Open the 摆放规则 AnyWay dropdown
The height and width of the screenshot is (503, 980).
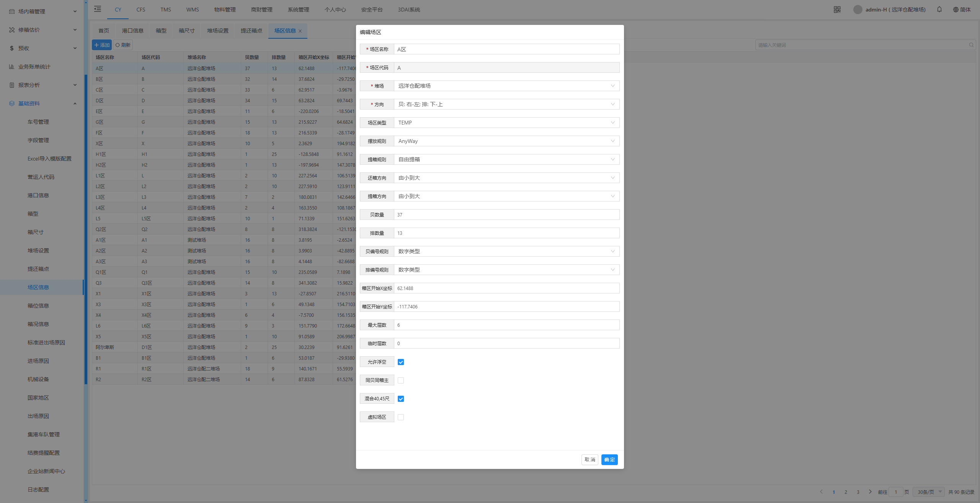click(506, 141)
